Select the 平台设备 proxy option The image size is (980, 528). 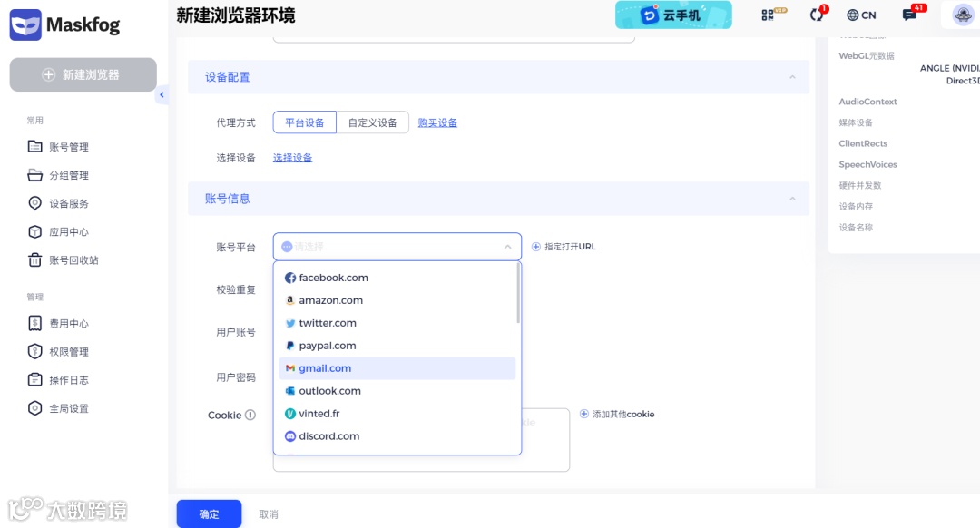tap(304, 122)
